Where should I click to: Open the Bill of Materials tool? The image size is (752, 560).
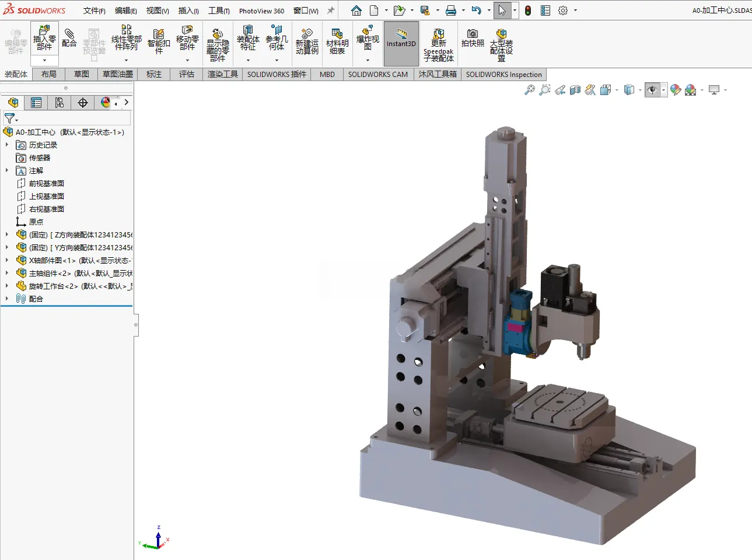[337, 41]
